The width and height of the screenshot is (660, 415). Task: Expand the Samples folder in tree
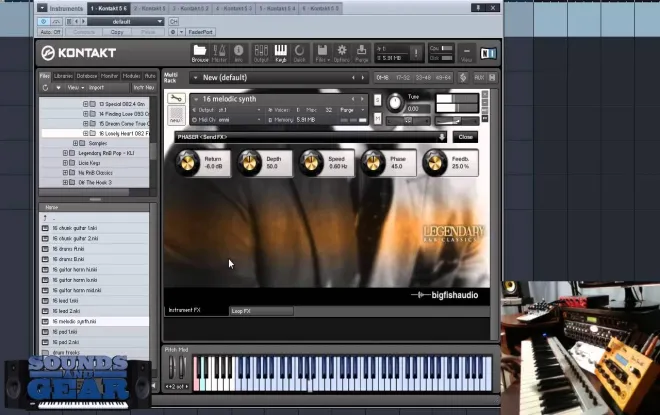pyautogui.click(x=75, y=143)
